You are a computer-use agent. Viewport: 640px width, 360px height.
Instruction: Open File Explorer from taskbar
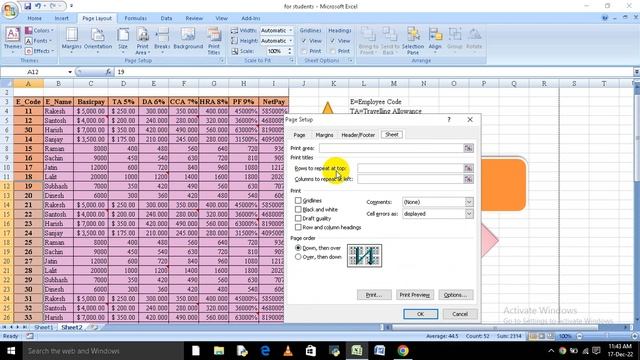pos(219,351)
